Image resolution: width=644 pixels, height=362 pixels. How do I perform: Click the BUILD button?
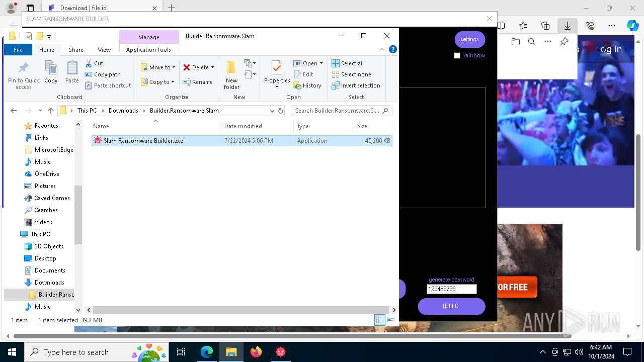point(451,306)
